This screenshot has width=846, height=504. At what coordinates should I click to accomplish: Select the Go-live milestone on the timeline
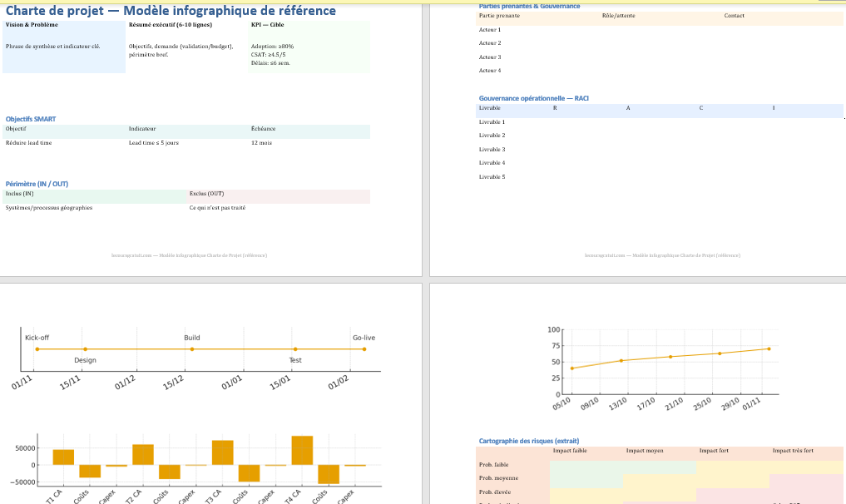tap(364, 349)
